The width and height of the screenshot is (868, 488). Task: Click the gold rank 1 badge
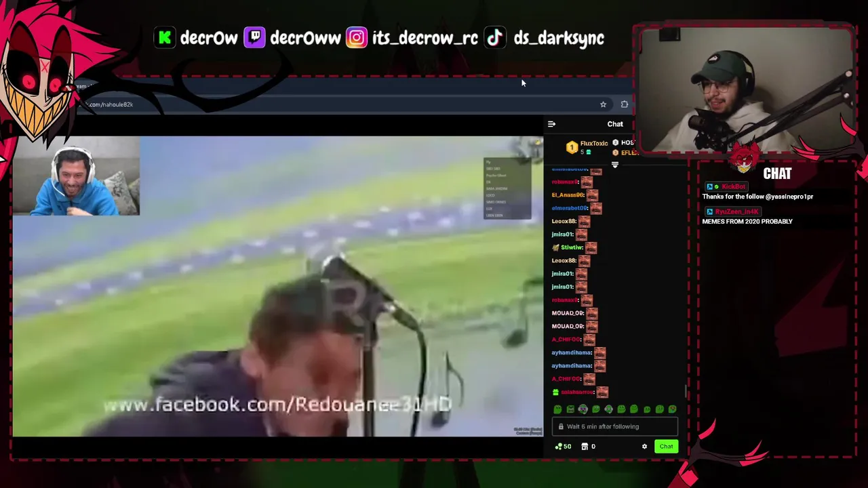572,147
